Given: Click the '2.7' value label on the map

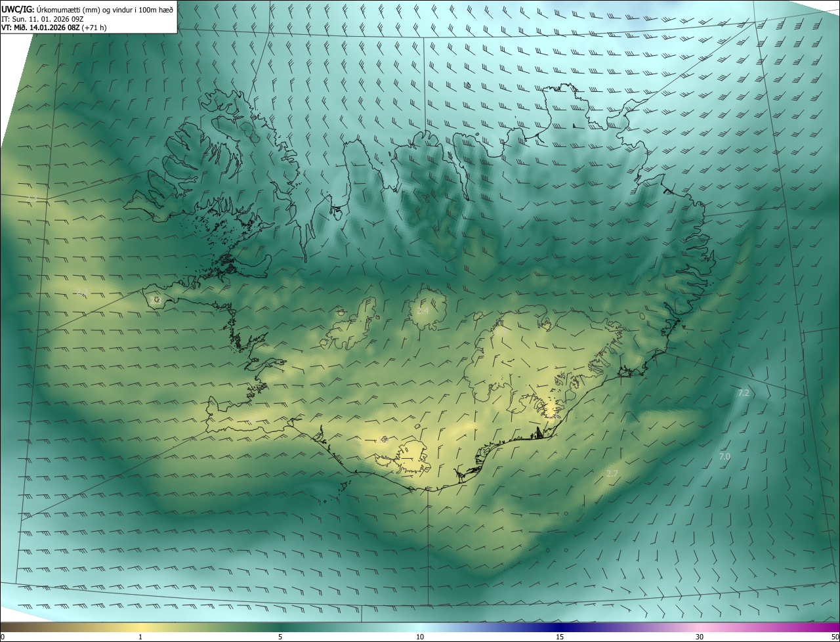Looking at the screenshot, I should coord(612,473).
